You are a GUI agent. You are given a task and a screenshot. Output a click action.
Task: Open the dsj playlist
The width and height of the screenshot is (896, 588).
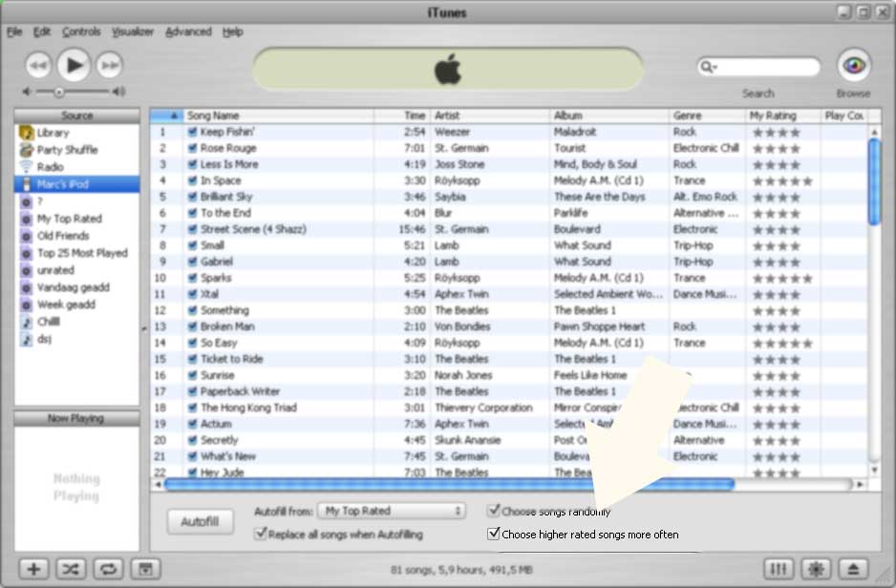(76, 339)
